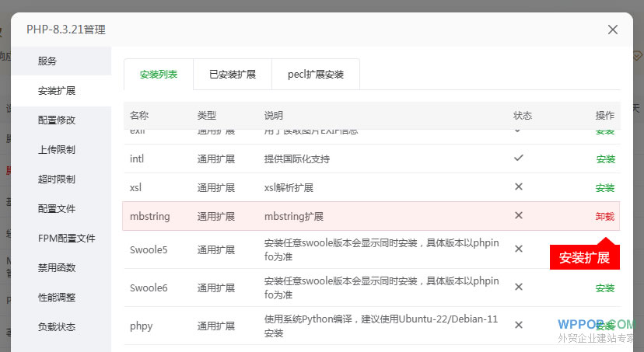Open 配置修改 in the sidebar
Image resolution: width=644 pixels, height=352 pixels.
point(61,120)
